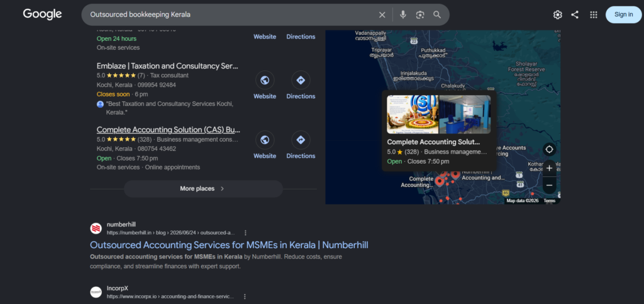Click the blue office photo in popup
The image size is (644, 304).
465,114
